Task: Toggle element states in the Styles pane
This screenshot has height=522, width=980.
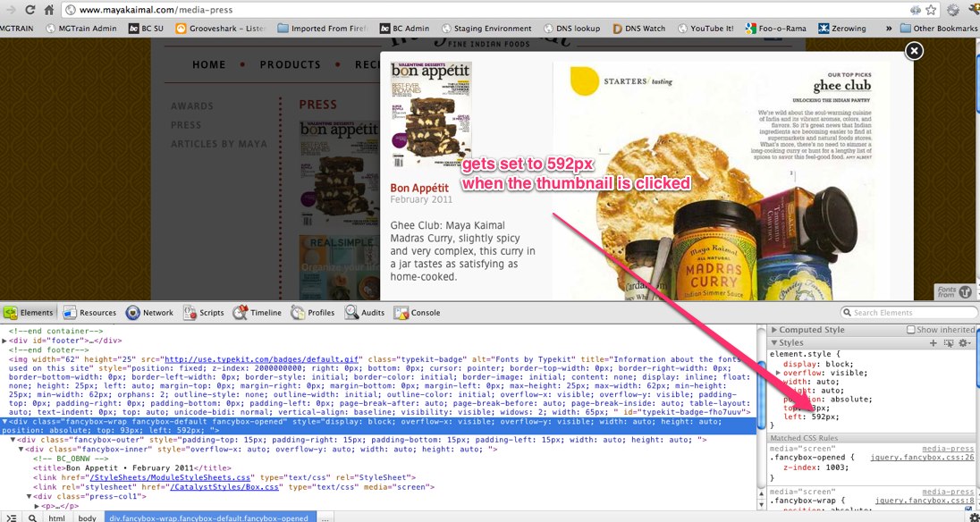Action: pos(950,342)
